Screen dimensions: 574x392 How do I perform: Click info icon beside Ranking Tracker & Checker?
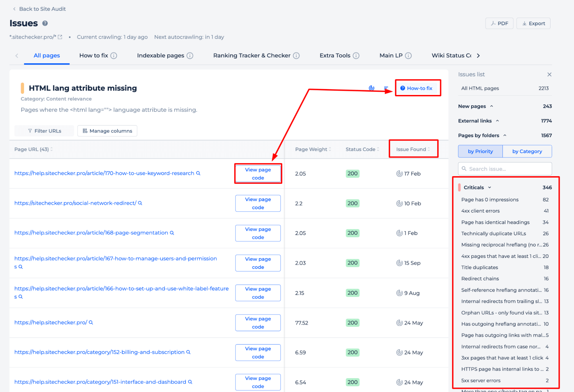point(296,56)
